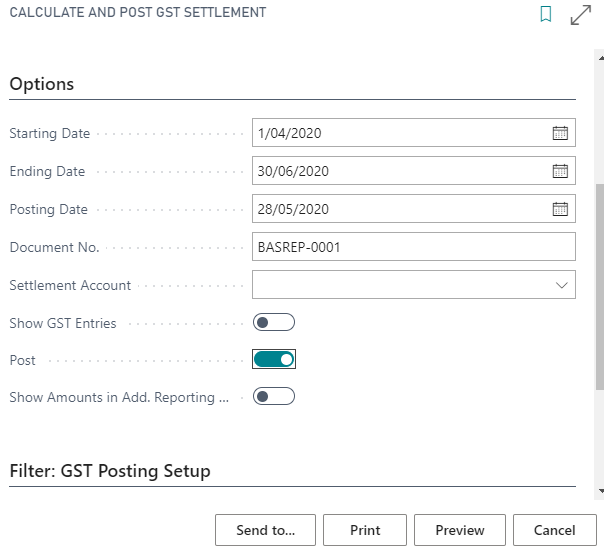Open the Ending Date calendar picker
This screenshot has width=604, height=552.
(560, 171)
